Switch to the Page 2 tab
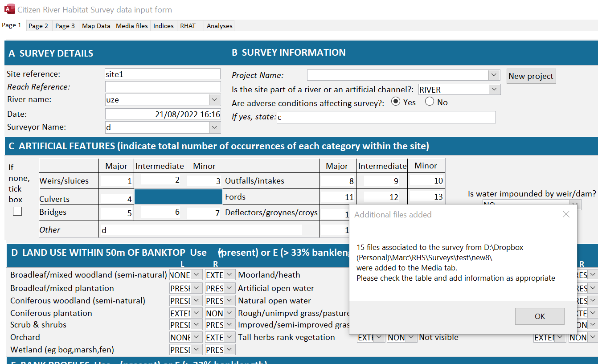The image size is (598, 364). [x=38, y=26]
